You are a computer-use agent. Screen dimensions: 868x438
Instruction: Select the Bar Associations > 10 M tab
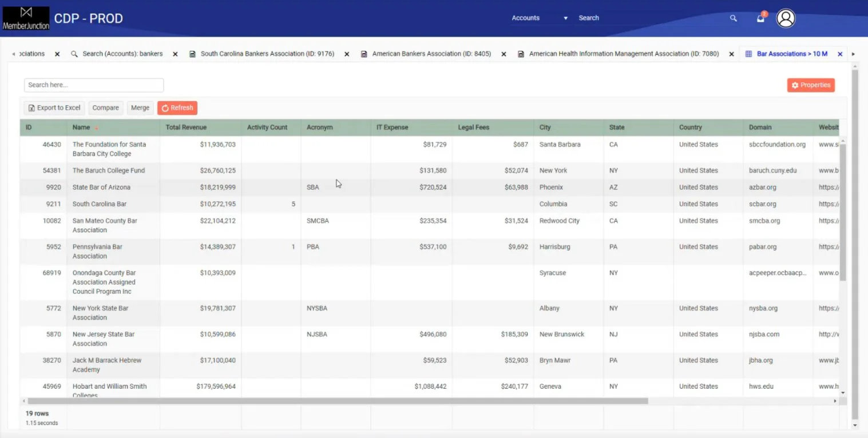click(792, 54)
